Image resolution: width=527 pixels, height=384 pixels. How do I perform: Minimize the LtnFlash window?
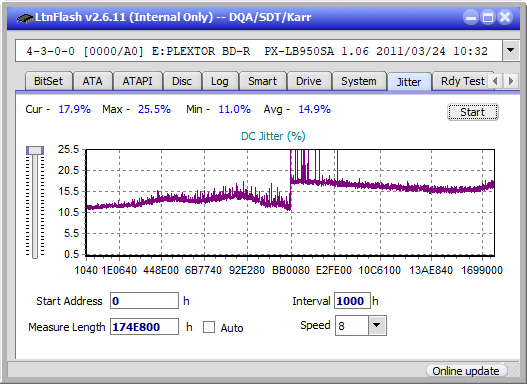(x=471, y=17)
